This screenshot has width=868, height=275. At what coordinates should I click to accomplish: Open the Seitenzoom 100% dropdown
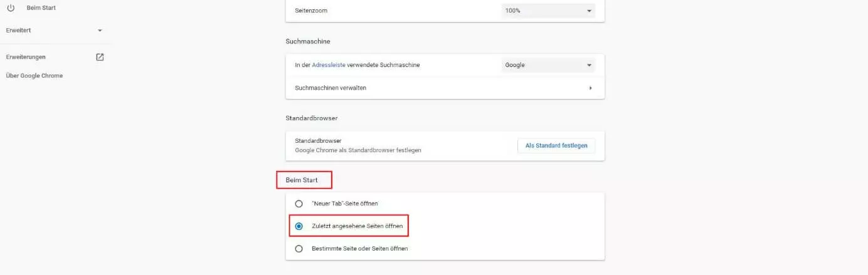(x=548, y=11)
